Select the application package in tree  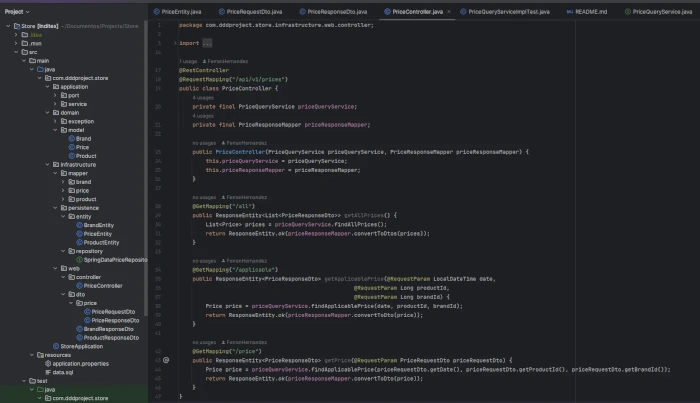coord(74,87)
